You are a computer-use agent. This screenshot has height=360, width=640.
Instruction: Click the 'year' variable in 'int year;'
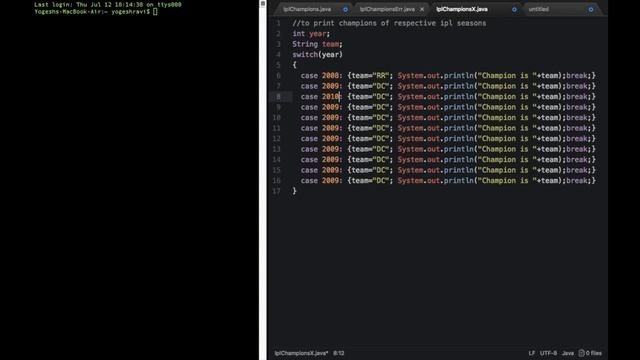pyautogui.click(x=318, y=34)
